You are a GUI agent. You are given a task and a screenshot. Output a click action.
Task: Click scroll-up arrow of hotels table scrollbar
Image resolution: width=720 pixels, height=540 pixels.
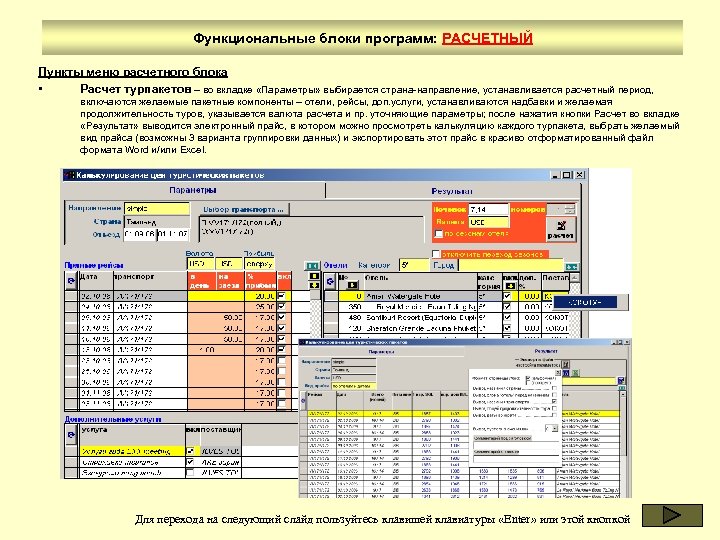[x=574, y=277]
